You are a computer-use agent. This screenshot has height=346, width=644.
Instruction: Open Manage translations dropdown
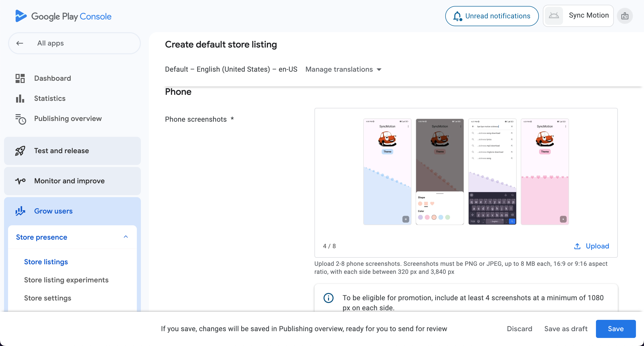coord(344,69)
